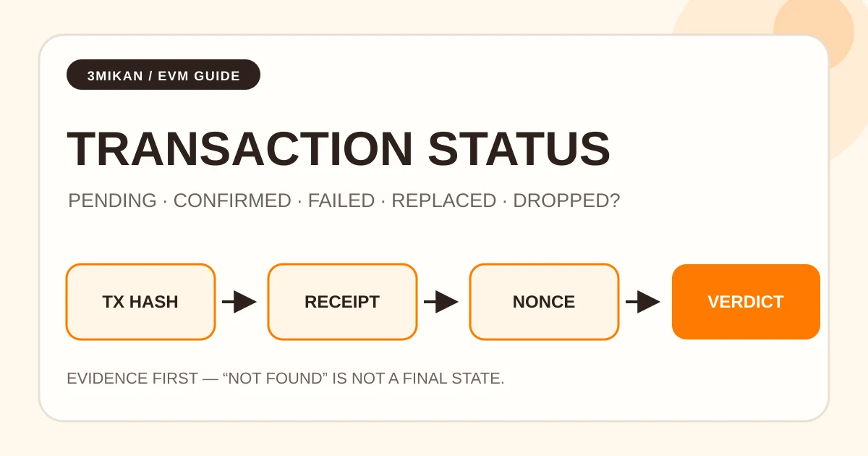Viewport: 868px width, 456px height.
Task: Click the CONFIRMED status word
Action: 232,201
